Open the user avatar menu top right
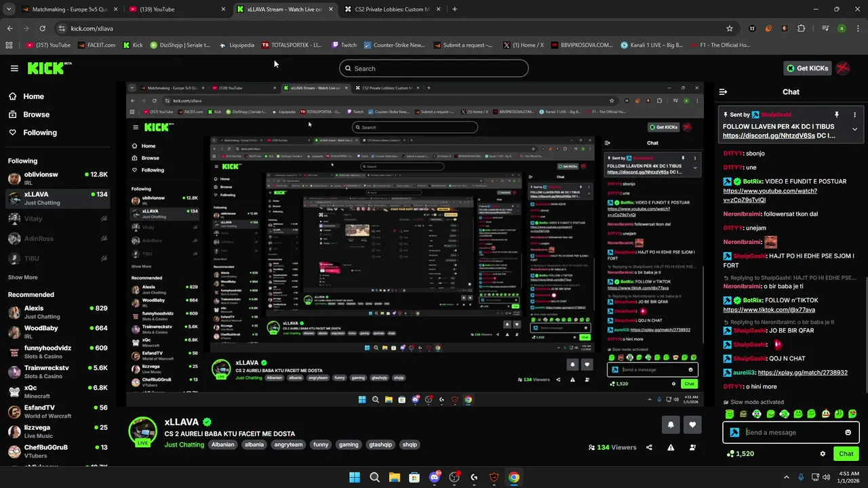Image resolution: width=868 pixels, height=488 pixels. tap(843, 68)
